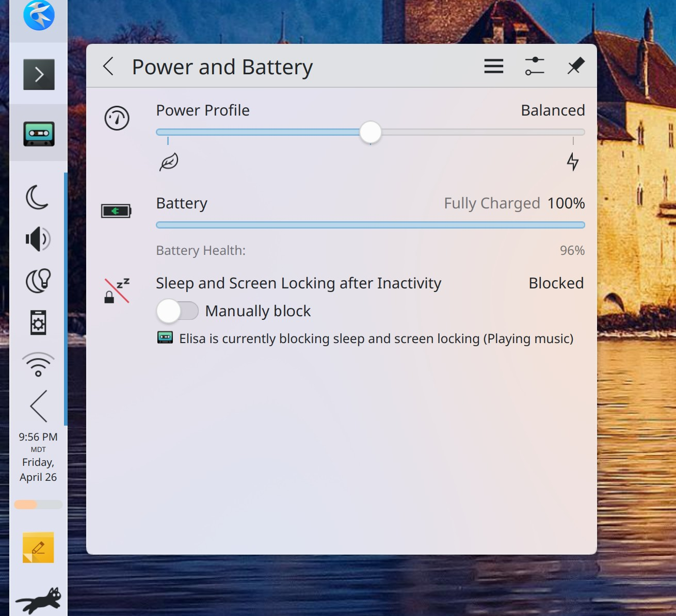This screenshot has width=676, height=616.
Task: Expand panel with the right chevron button
Action: pyautogui.click(x=39, y=75)
